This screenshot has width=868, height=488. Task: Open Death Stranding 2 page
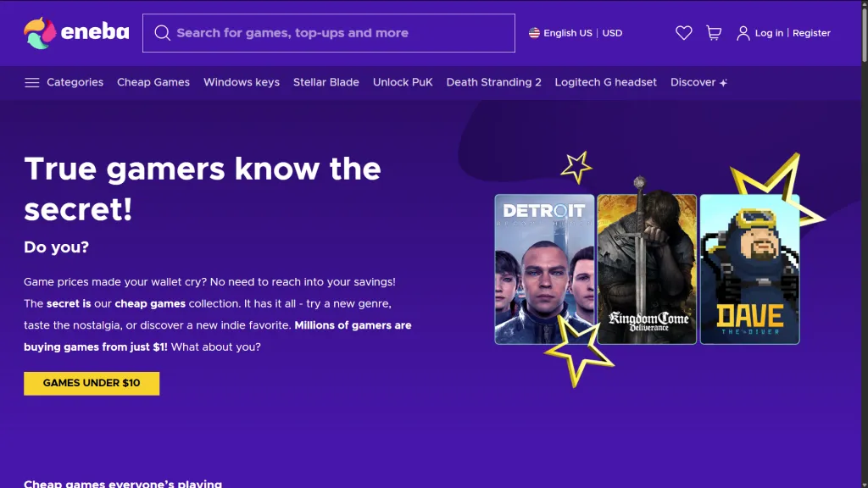[x=494, y=82]
